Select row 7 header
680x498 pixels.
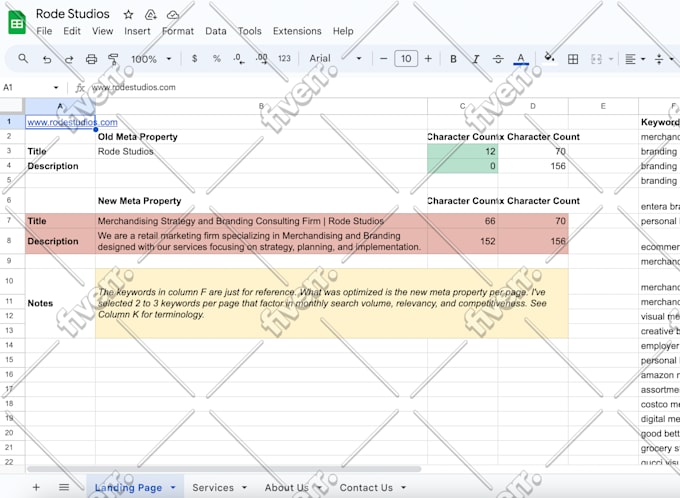point(9,220)
